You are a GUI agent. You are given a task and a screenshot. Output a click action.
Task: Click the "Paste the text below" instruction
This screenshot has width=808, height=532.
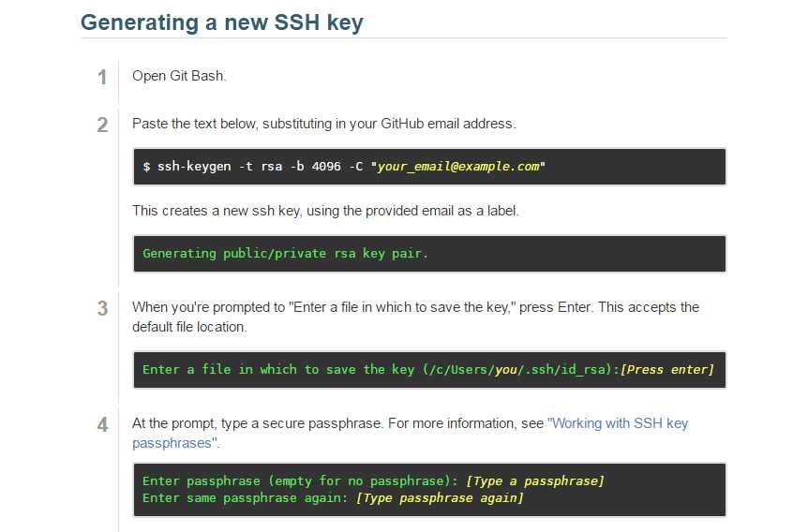click(324, 124)
